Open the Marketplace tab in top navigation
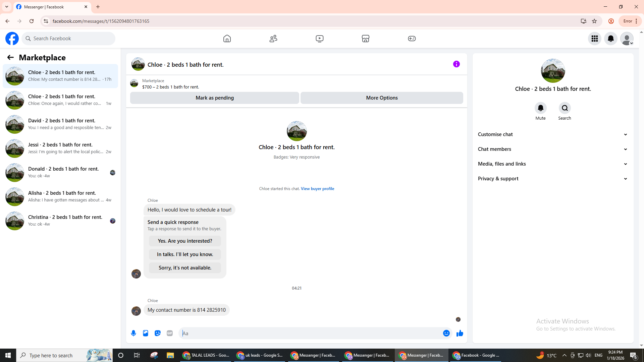This screenshot has height=362, width=644. 365,39
